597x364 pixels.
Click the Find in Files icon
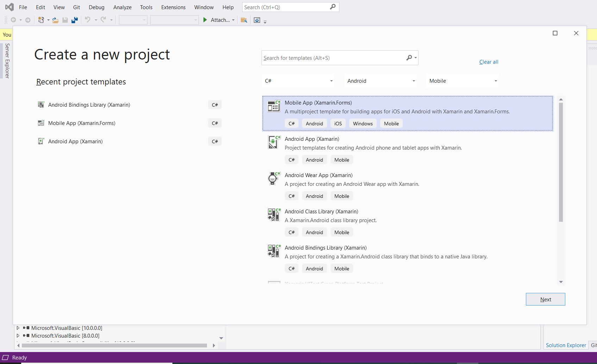pos(244,20)
